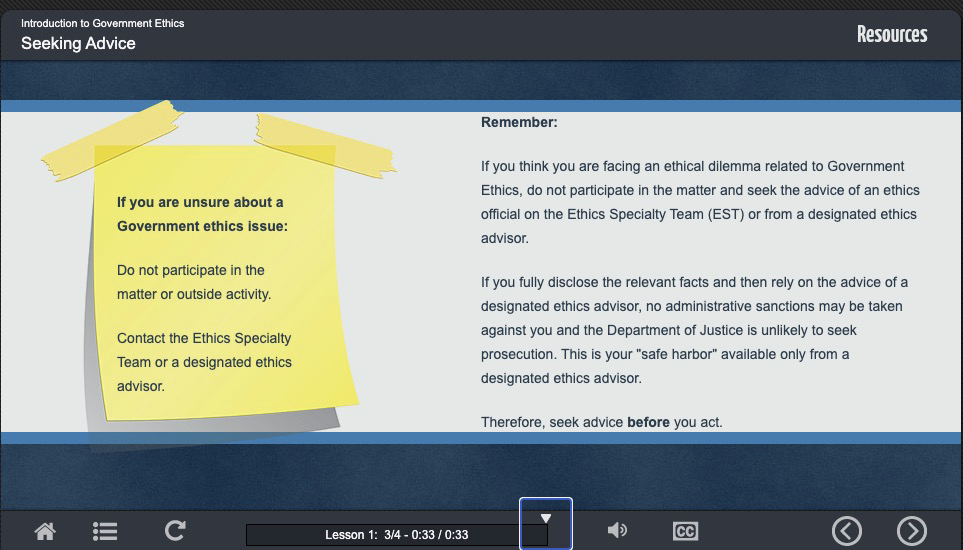Select the "Remember:" heading
The width and height of the screenshot is (963, 550).
point(519,122)
